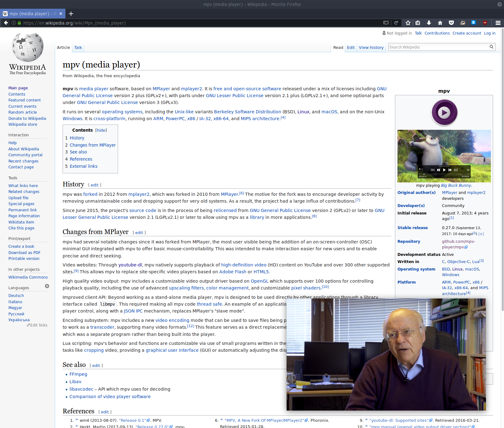504x428 pixels.
Task: Open the Downloads arrow icon
Action: click(x=429, y=23)
